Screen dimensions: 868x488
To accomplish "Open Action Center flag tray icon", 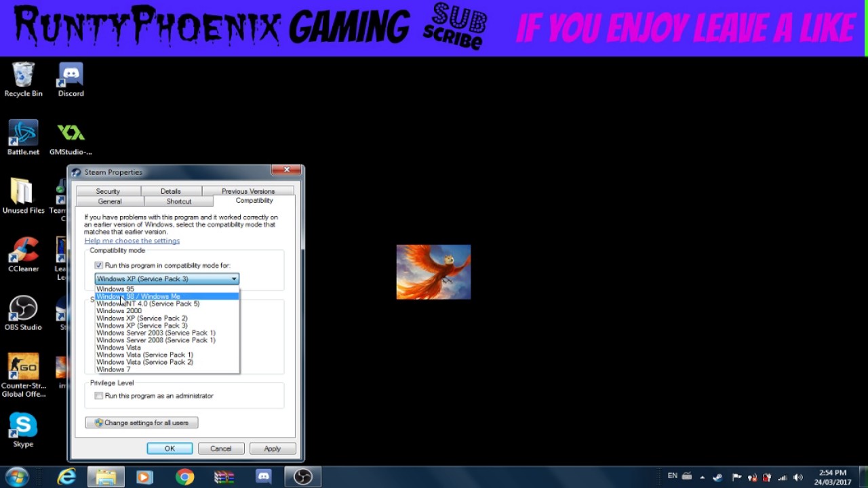I will 736,477.
